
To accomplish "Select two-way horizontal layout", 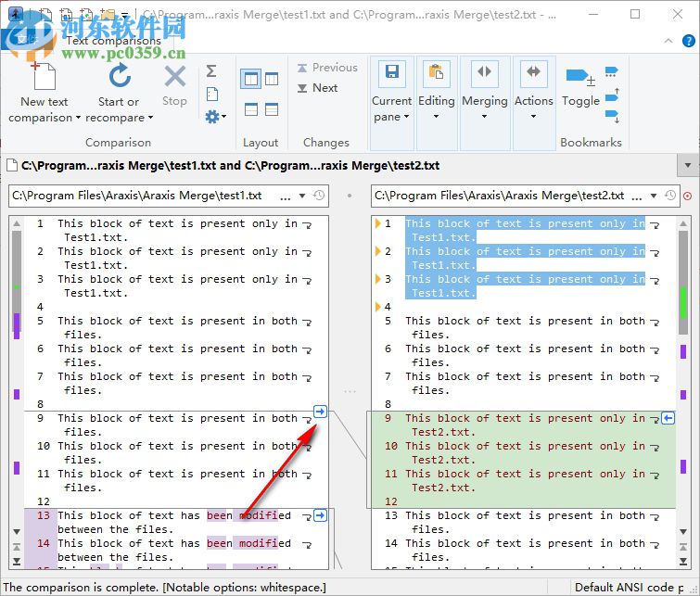I will click(x=250, y=109).
